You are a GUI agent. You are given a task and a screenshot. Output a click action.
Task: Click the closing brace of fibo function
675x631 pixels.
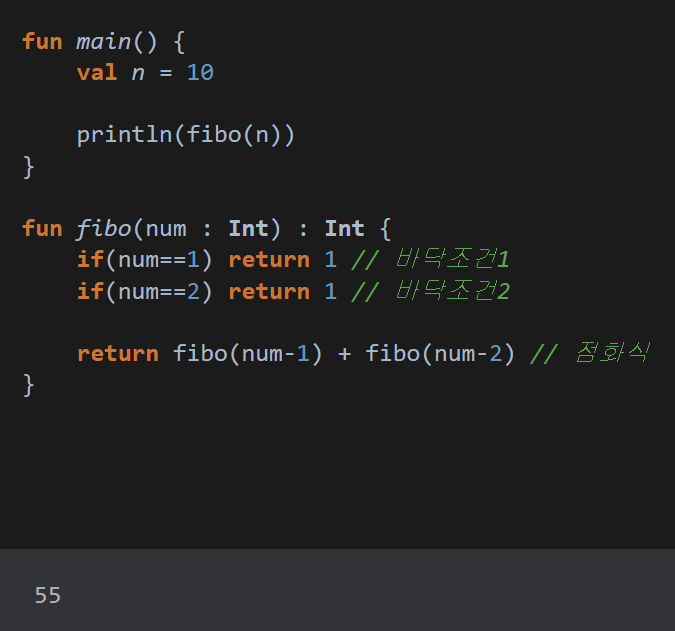(28, 385)
